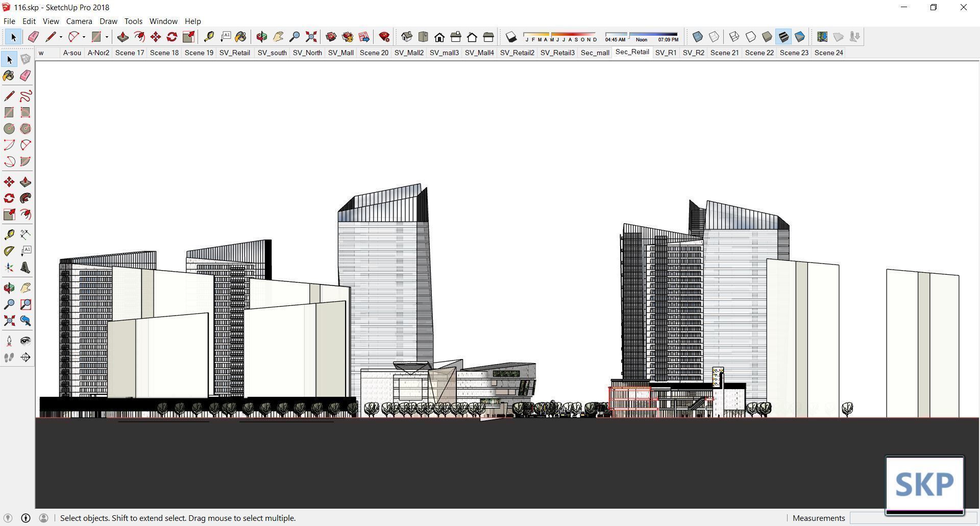Select the Scale tool in top toolbar
980x526 pixels.
pos(188,37)
